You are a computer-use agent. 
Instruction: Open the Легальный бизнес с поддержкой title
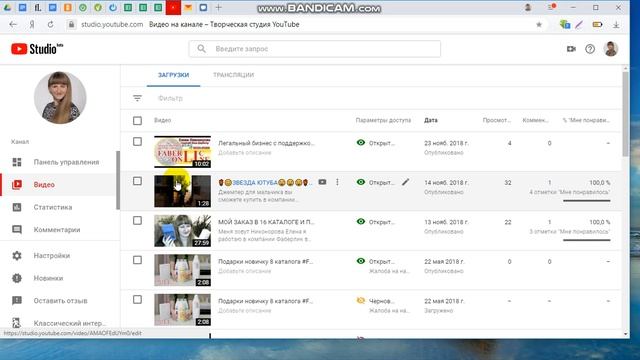pyautogui.click(x=266, y=143)
